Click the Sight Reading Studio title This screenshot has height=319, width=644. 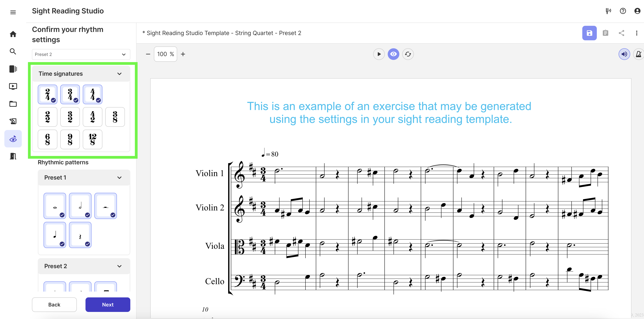pos(68,11)
